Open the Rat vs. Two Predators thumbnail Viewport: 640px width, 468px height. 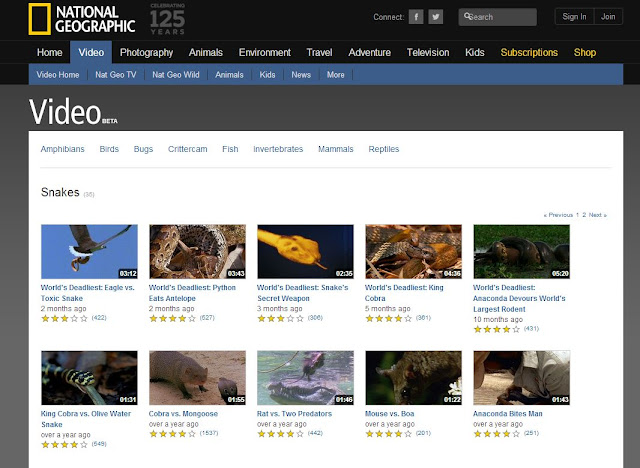pyautogui.click(x=305, y=378)
